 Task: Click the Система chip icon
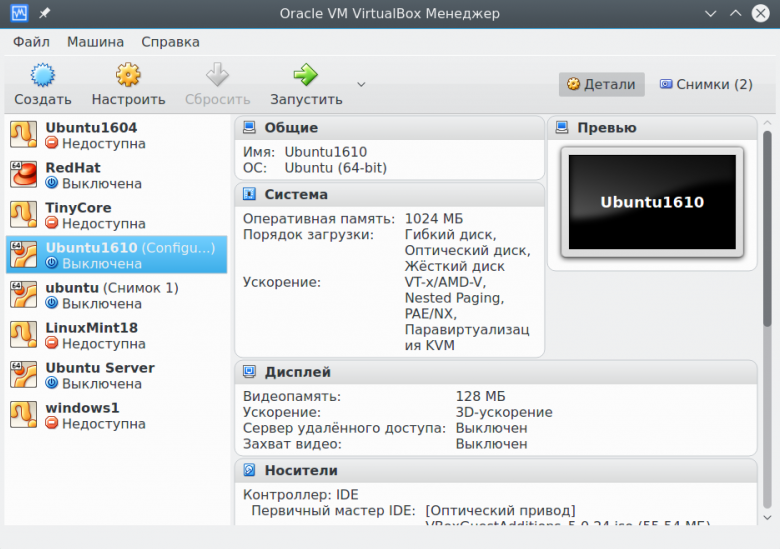pyautogui.click(x=249, y=194)
